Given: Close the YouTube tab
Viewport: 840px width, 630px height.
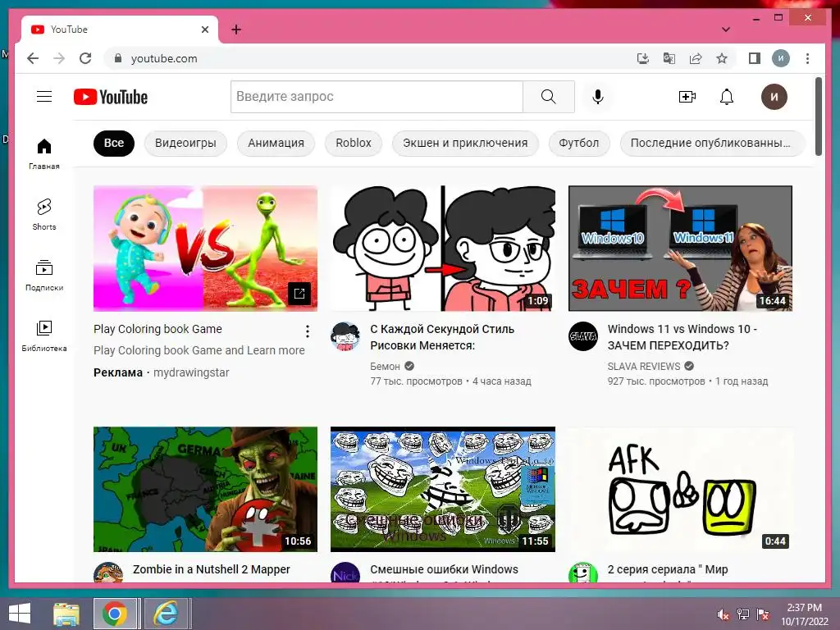Looking at the screenshot, I should click(204, 30).
